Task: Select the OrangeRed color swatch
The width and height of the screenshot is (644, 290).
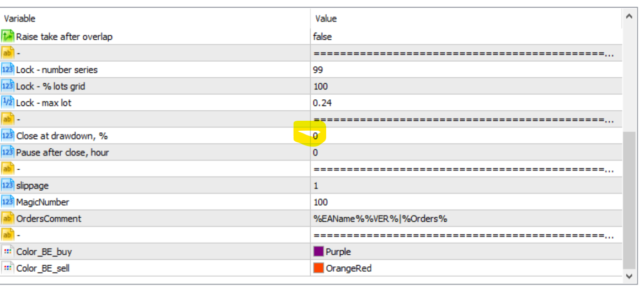Action: click(x=318, y=268)
